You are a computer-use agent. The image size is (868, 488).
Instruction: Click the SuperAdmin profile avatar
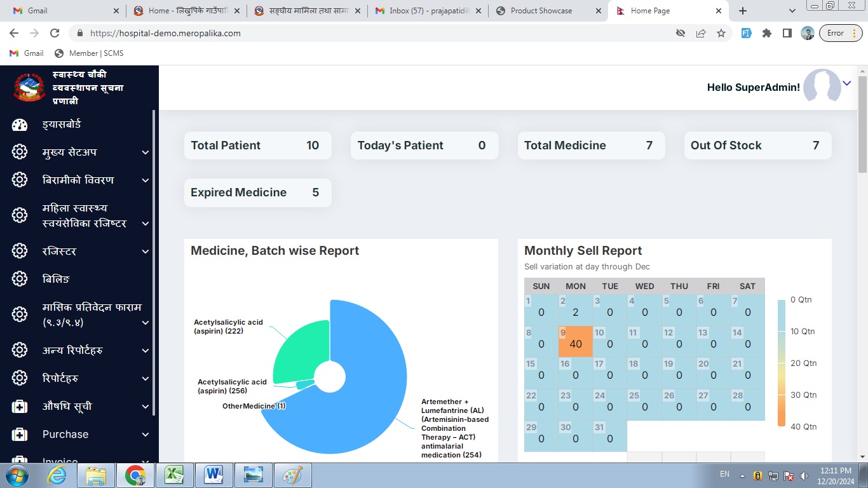tap(822, 86)
